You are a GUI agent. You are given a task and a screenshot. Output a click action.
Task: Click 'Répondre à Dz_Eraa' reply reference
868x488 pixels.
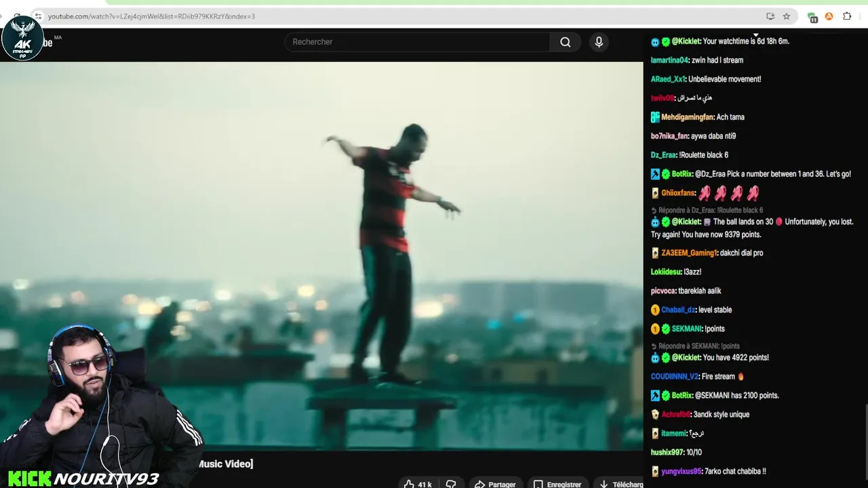[706, 210]
